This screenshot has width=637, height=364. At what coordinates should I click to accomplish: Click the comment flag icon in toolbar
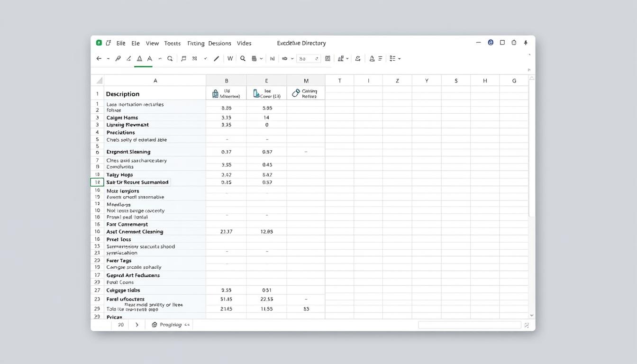pos(184,59)
